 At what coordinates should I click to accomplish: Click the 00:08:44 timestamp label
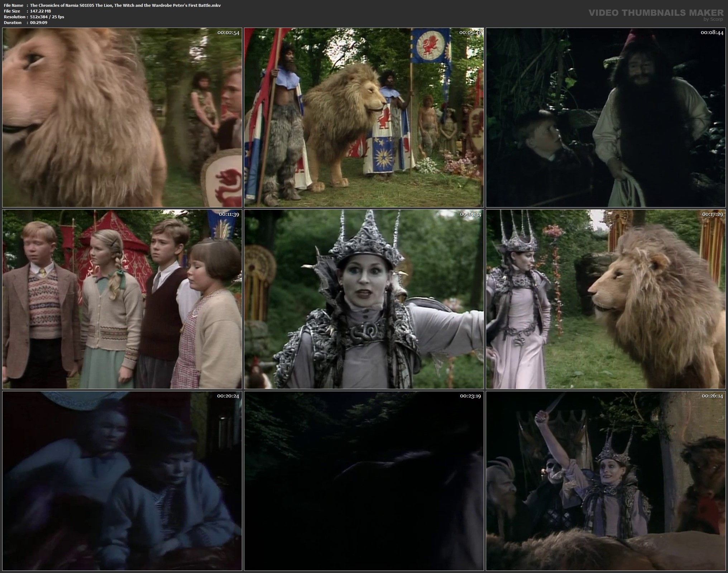pos(712,33)
